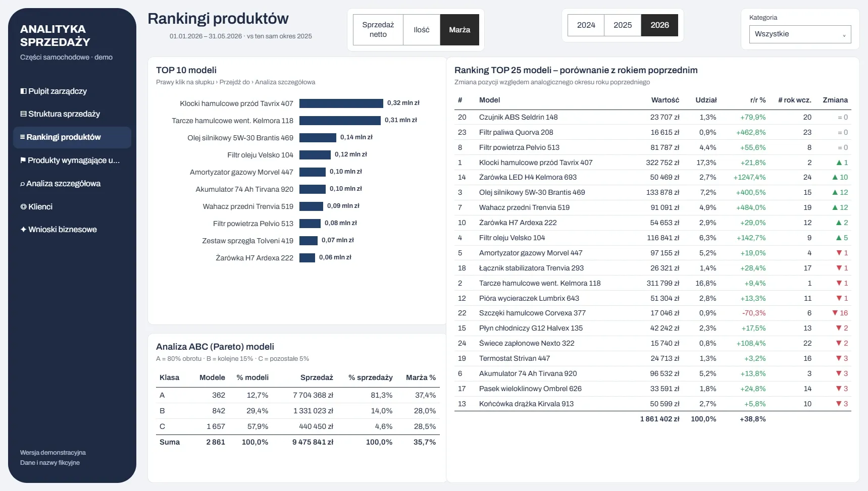Click the Tarcze hamulcowe went. Kelmora 118 bar
The height and width of the screenshot is (491, 868).
click(340, 121)
